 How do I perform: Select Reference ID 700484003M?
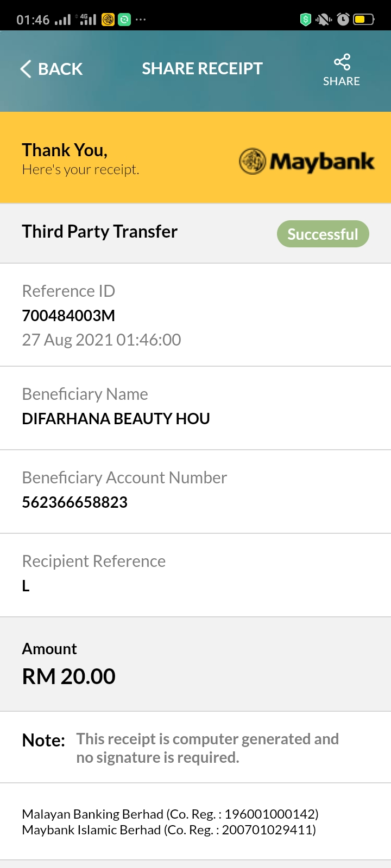click(68, 315)
